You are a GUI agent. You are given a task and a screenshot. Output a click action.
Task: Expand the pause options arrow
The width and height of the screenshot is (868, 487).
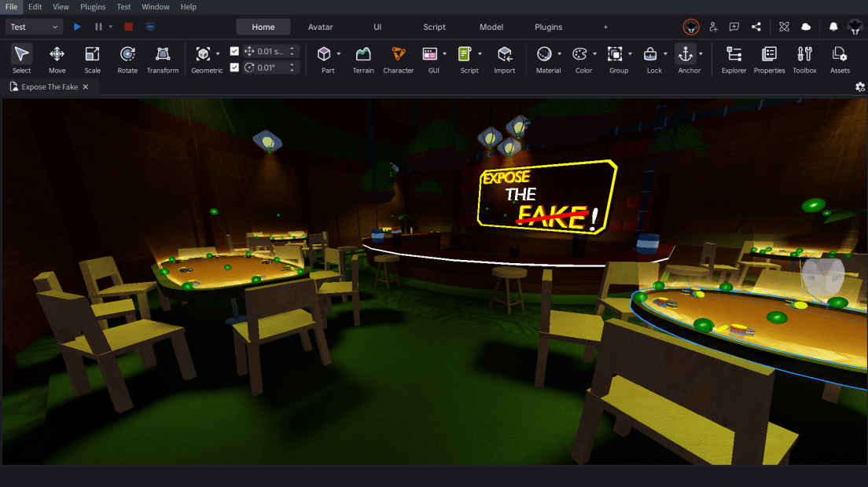(x=111, y=27)
